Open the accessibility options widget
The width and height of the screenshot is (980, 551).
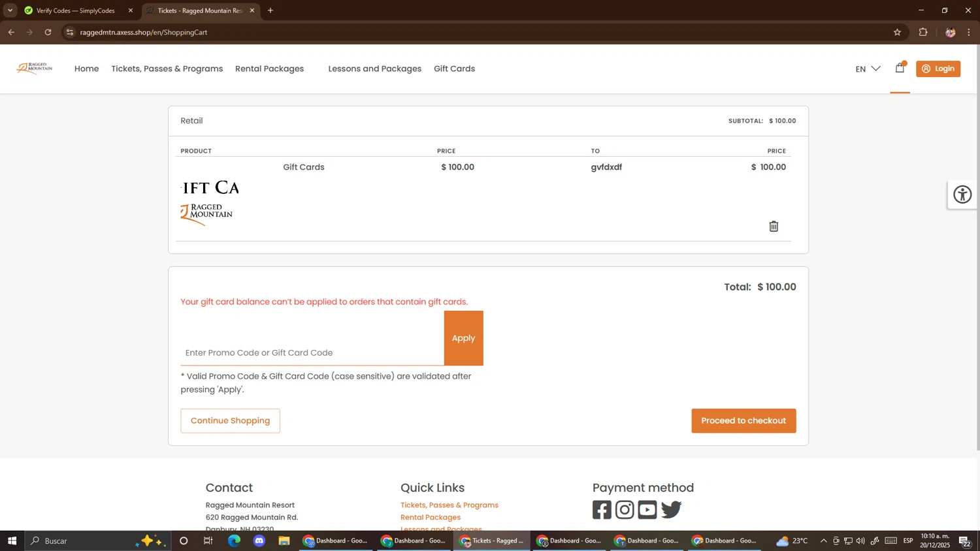(x=962, y=195)
